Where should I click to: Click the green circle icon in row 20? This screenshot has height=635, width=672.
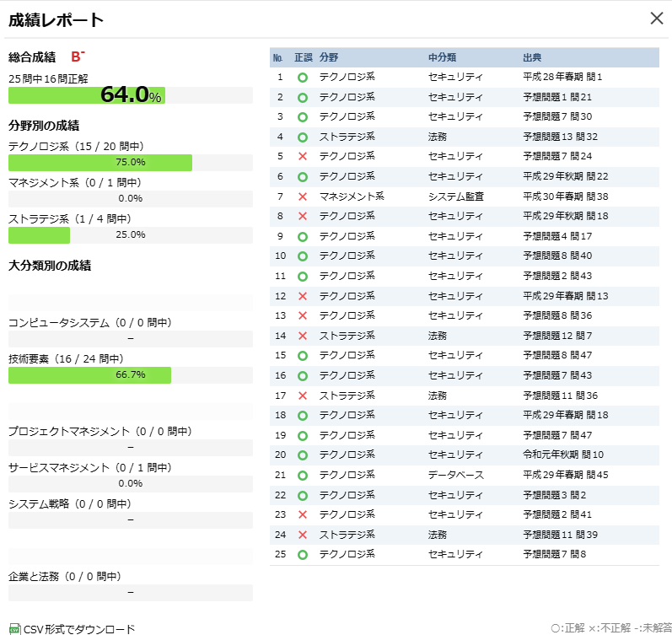[303, 455]
